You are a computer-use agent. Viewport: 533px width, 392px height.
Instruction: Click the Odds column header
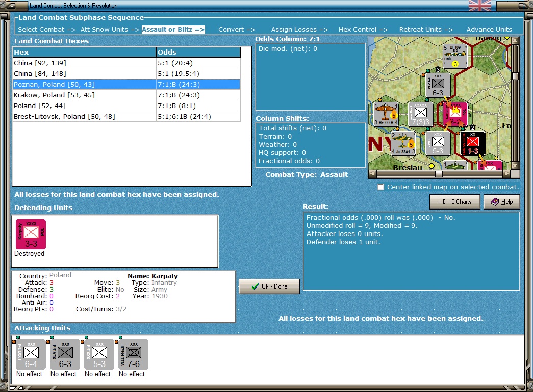pyautogui.click(x=198, y=52)
